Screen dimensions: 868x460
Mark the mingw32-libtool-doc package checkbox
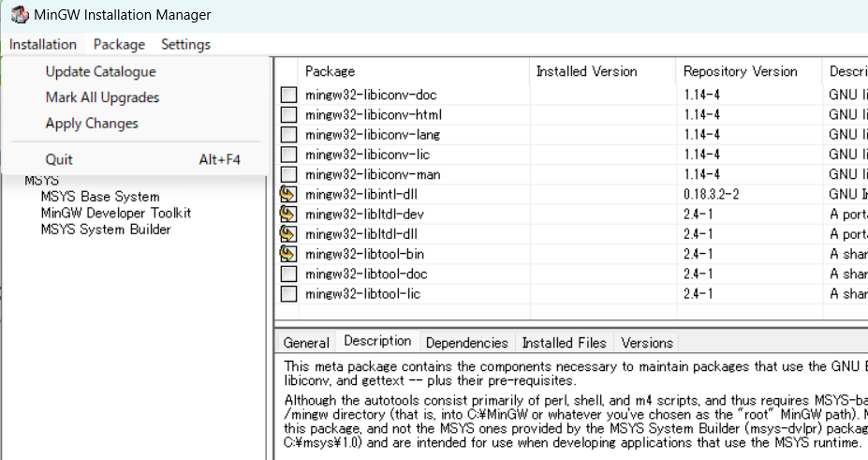[x=288, y=274]
